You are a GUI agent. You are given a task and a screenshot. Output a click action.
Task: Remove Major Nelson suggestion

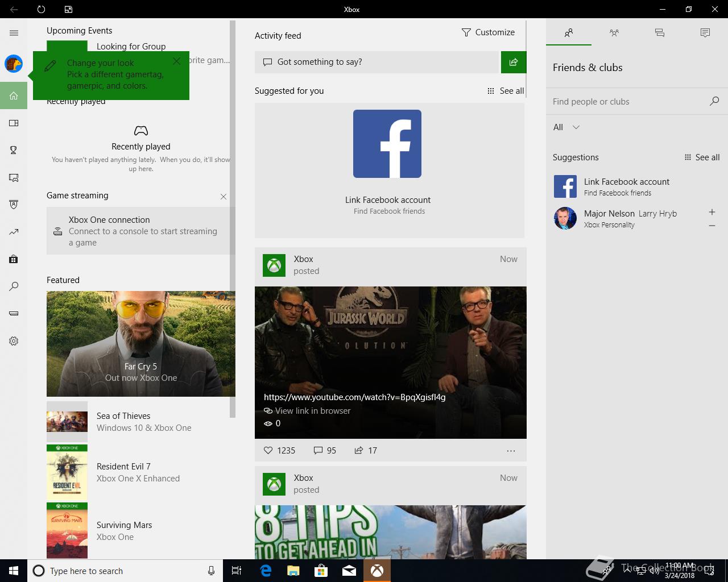[x=712, y=226]
